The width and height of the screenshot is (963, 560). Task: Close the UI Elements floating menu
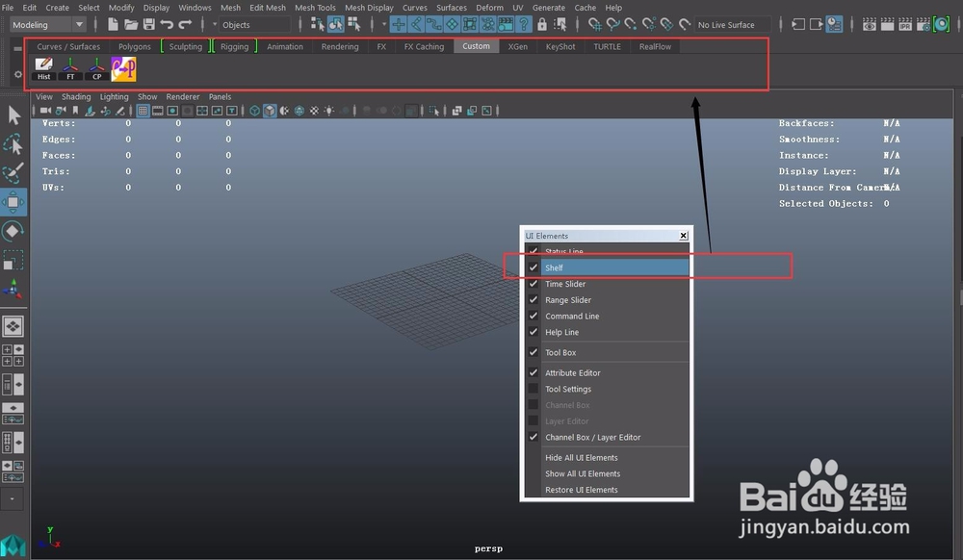coord(683,236)
